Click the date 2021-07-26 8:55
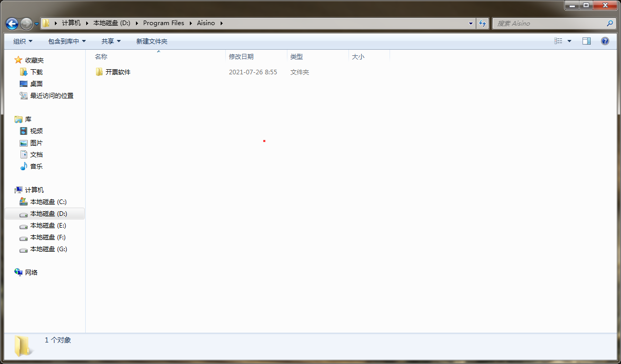This screenshot has width=621, height=364. click(253, 72)
